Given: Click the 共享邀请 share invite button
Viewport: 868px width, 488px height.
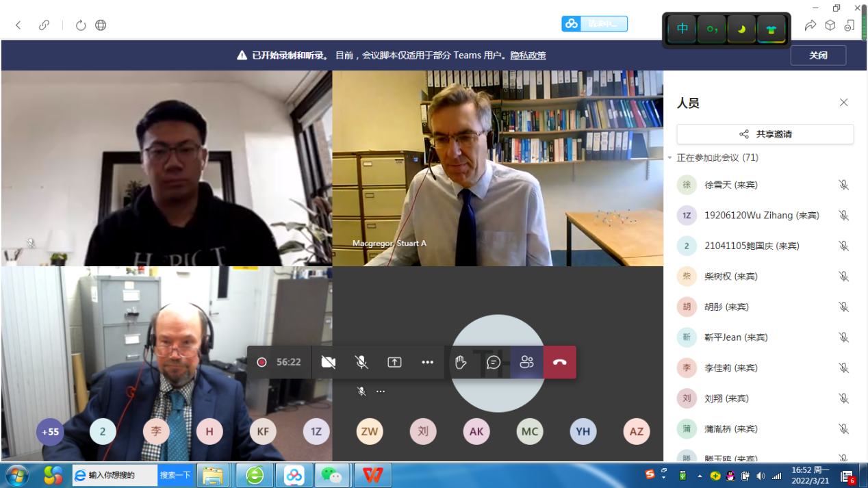Looking at the screenshot, I should click(x=765, y=134).
